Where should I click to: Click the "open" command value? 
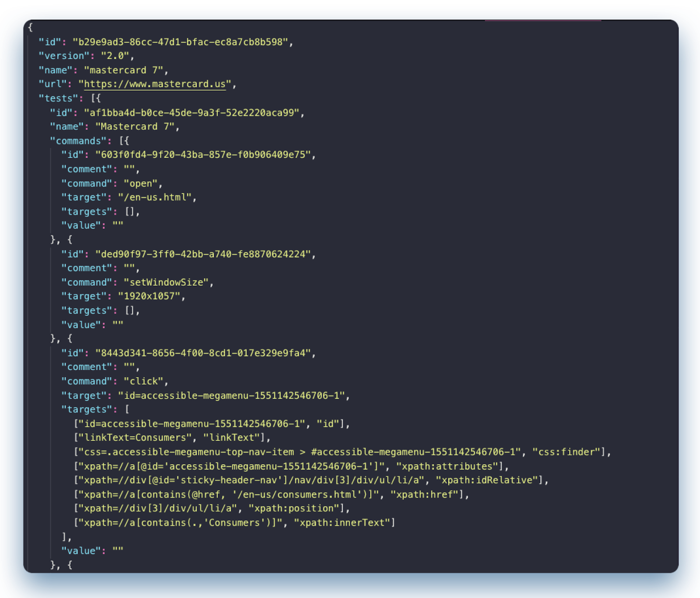(x=141, y=183)
